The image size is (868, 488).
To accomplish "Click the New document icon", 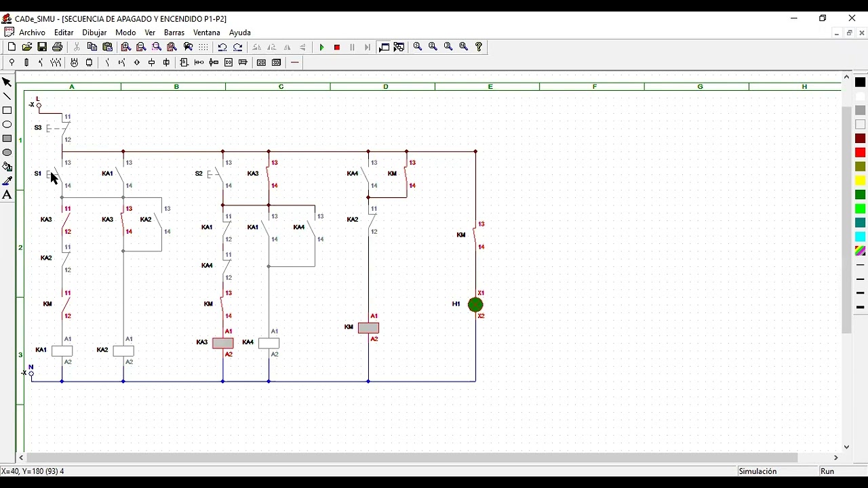I will 12,47.
